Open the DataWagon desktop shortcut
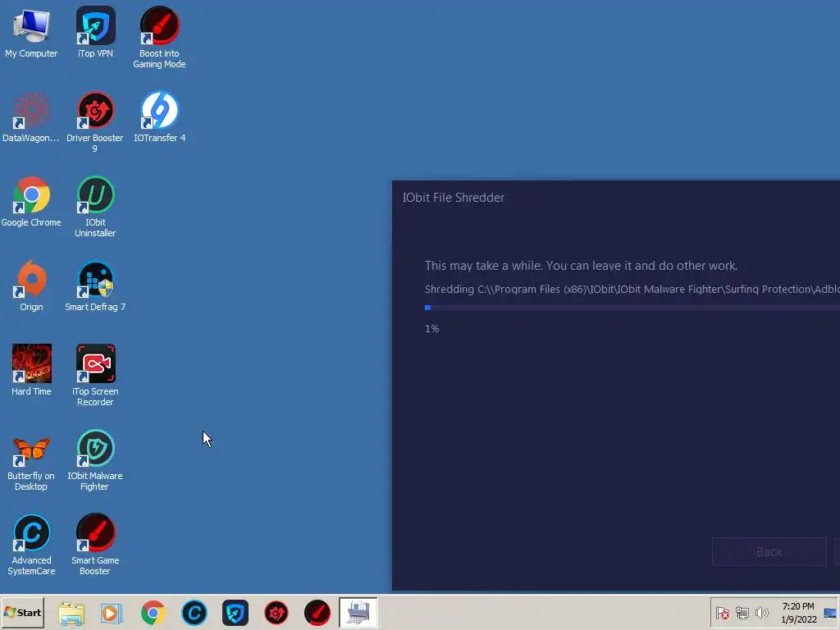 coord(31,118)
